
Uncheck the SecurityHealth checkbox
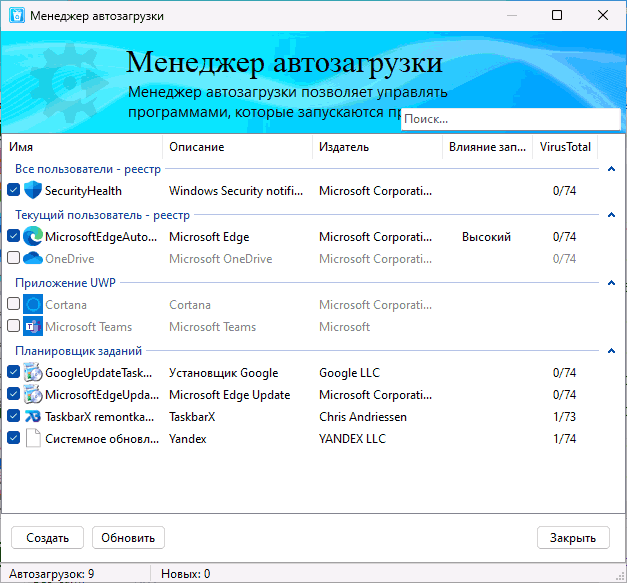(x=14, y=190)
